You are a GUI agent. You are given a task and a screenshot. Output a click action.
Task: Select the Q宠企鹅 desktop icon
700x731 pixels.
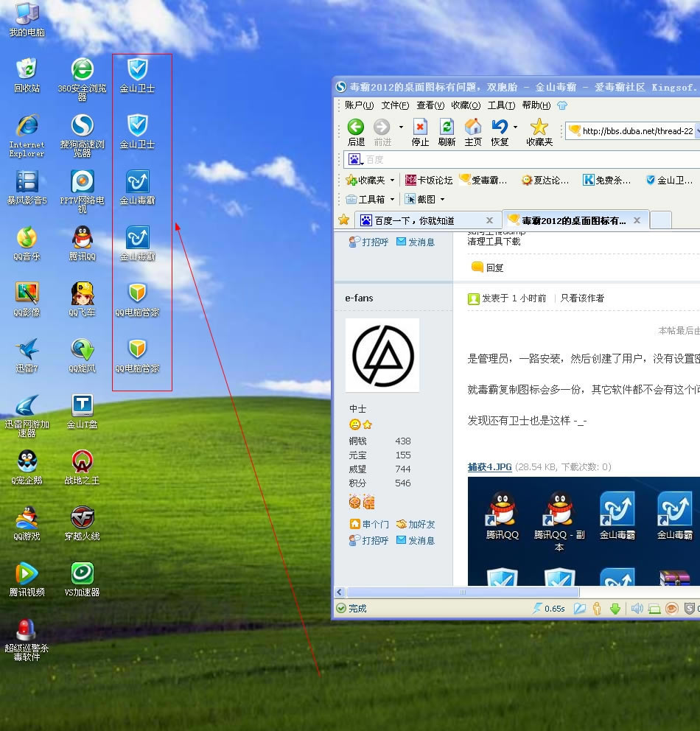tap(27, 467)
